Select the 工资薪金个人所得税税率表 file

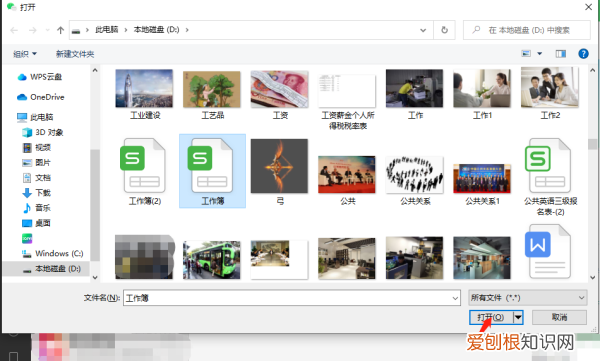(x=347, y=91)
